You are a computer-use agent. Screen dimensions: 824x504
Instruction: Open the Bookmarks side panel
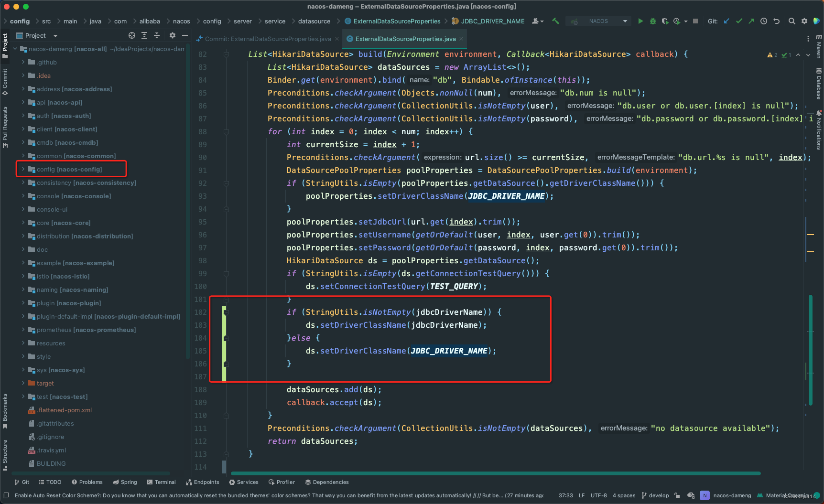(x=5, y=411)
